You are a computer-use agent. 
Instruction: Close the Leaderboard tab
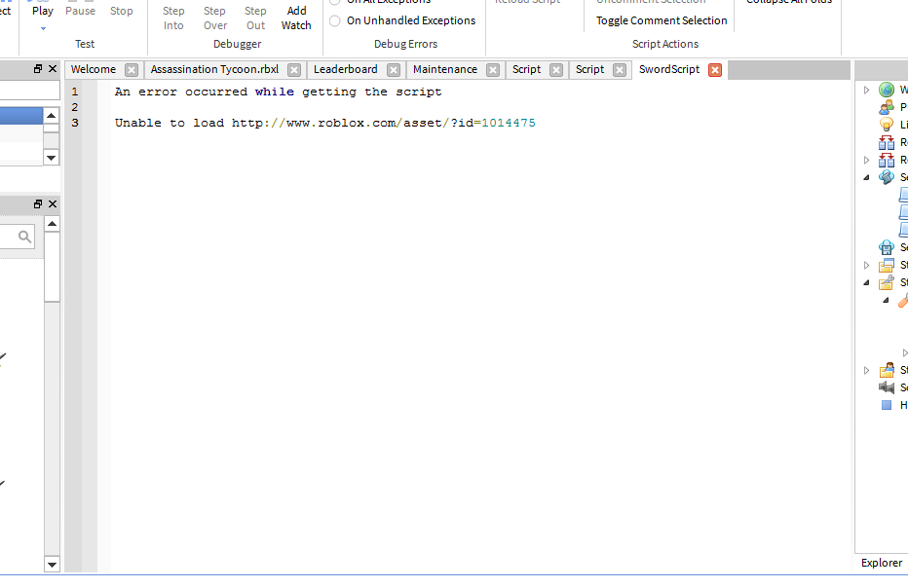[x=394, y=70]
